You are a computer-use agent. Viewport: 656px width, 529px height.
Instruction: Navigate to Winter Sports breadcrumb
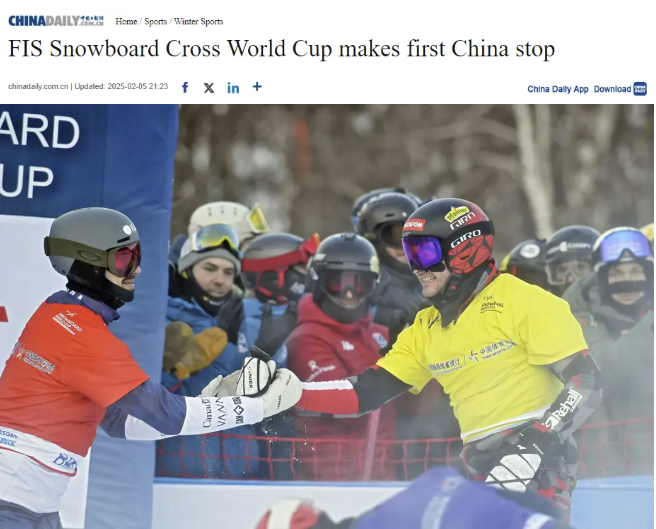click(x=198, y=21)
